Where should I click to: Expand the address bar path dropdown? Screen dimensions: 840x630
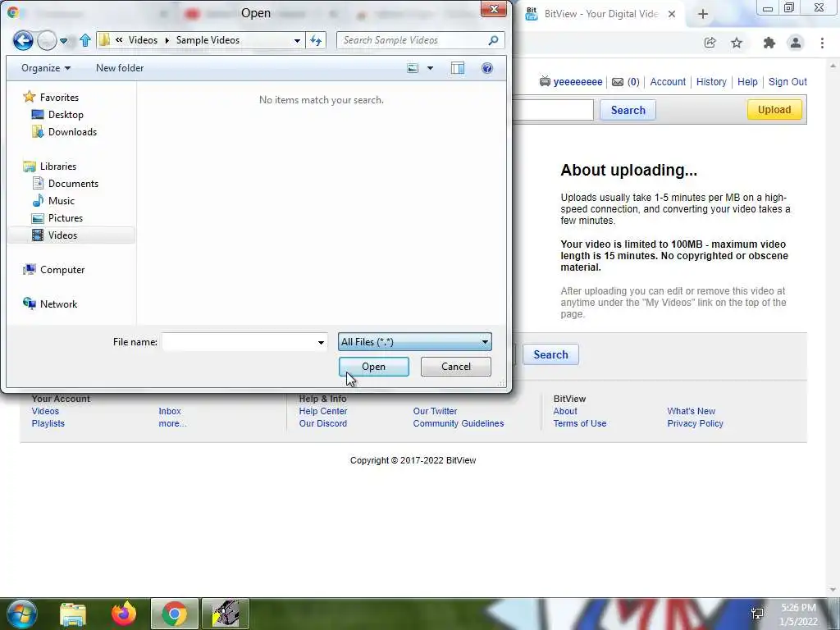coord(297,41)
